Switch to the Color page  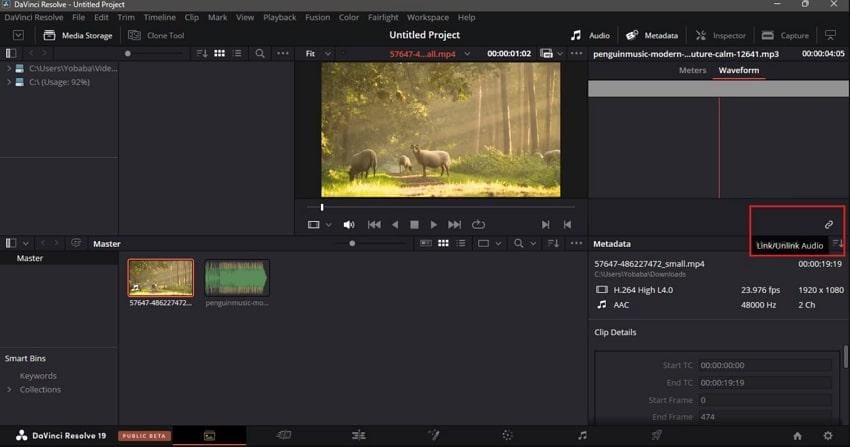pos(507,435)
